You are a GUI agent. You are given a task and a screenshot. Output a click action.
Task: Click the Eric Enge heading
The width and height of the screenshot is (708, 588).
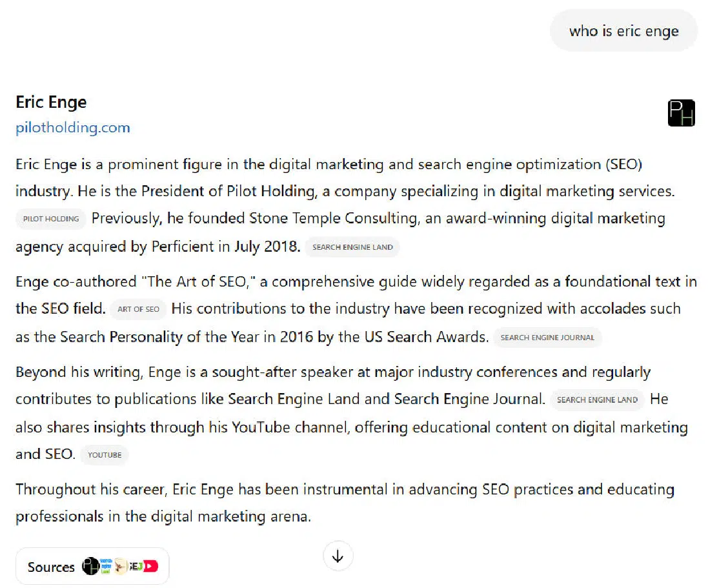click(x=51, y=102)
